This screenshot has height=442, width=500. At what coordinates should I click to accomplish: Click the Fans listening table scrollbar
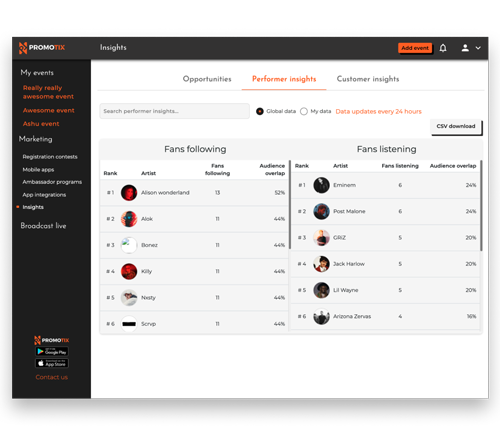coord(481,206)
